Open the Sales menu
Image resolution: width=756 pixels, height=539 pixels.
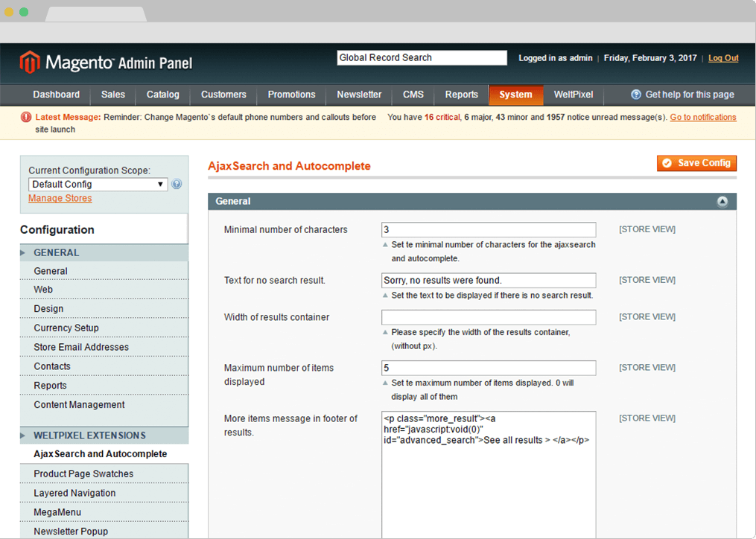112,95
